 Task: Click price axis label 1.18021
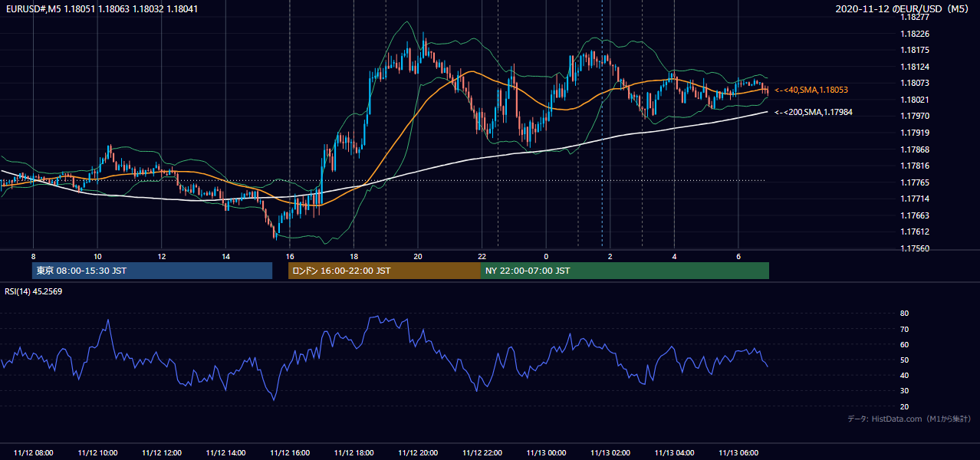[x=916, y=100]
